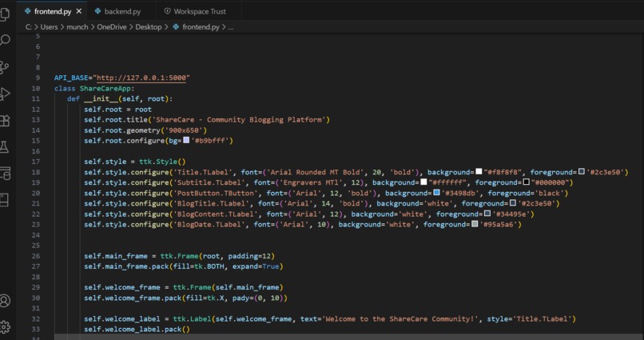Screen dimensions: 644x340
Task: Open color picker for #ffffff swatch
Action: click(423, 182)
